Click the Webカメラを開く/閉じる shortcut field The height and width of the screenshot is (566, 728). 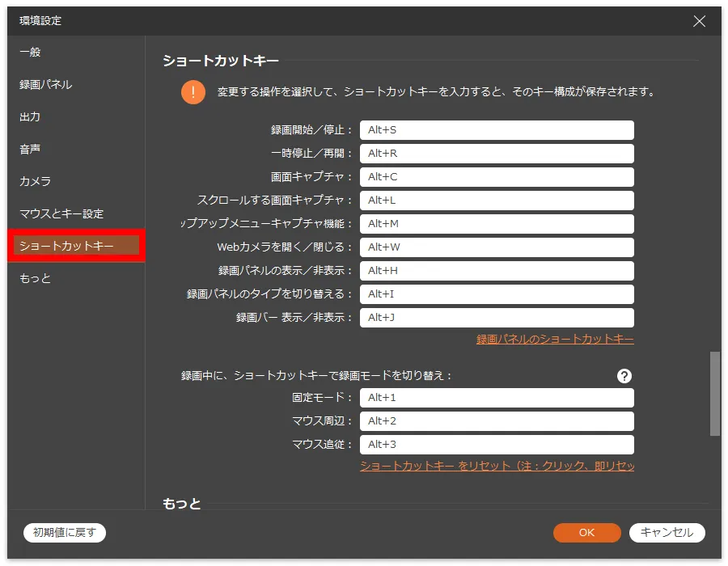(x=496, y=247)
